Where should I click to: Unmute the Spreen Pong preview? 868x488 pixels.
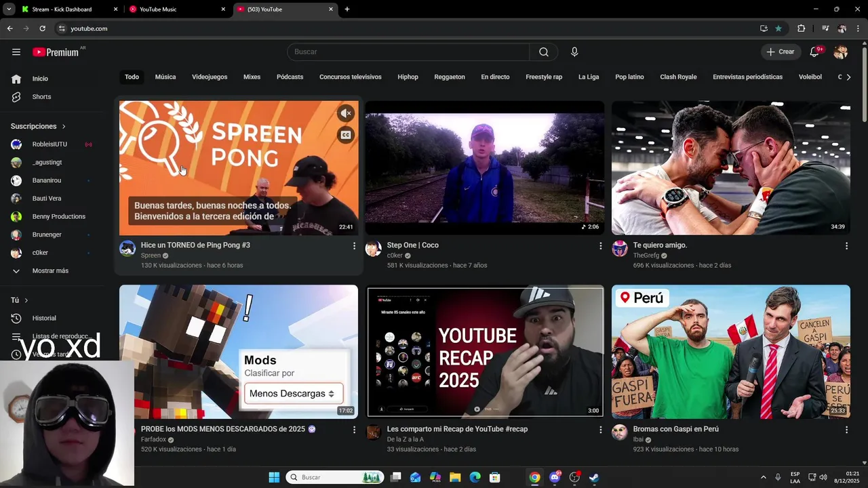(x=346, y=113)
